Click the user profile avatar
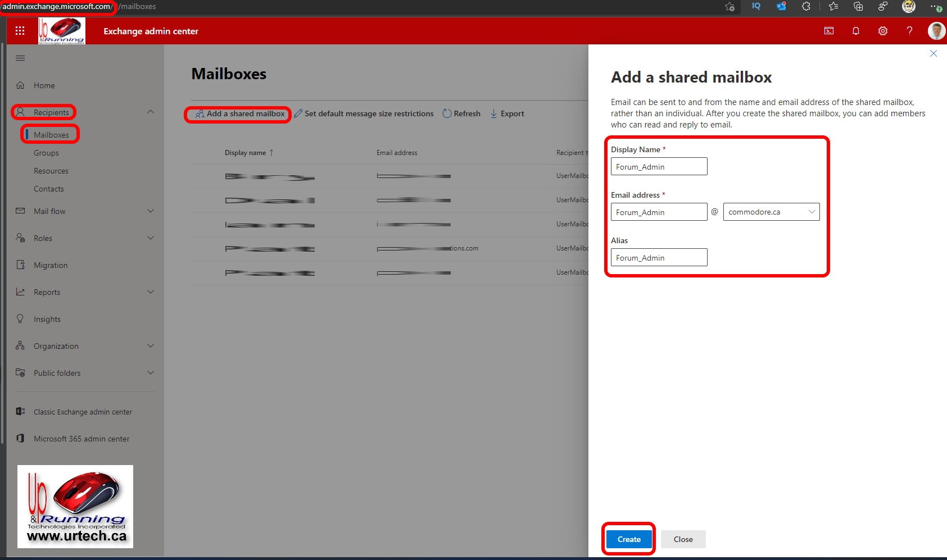Image resolution: width=947 pixels, height=560 pixels. [x=936, y=31]
